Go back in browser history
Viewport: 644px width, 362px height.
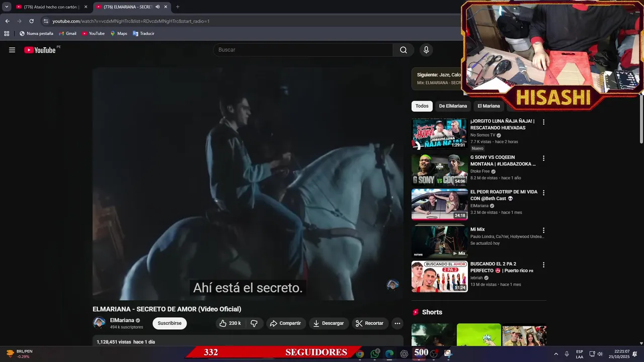coord(7,21)
